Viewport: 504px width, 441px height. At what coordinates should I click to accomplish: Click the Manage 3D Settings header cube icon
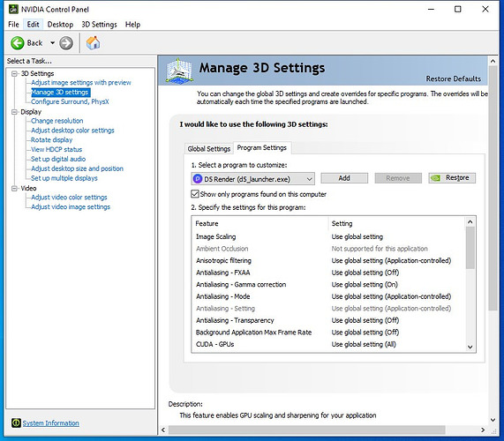179,71
